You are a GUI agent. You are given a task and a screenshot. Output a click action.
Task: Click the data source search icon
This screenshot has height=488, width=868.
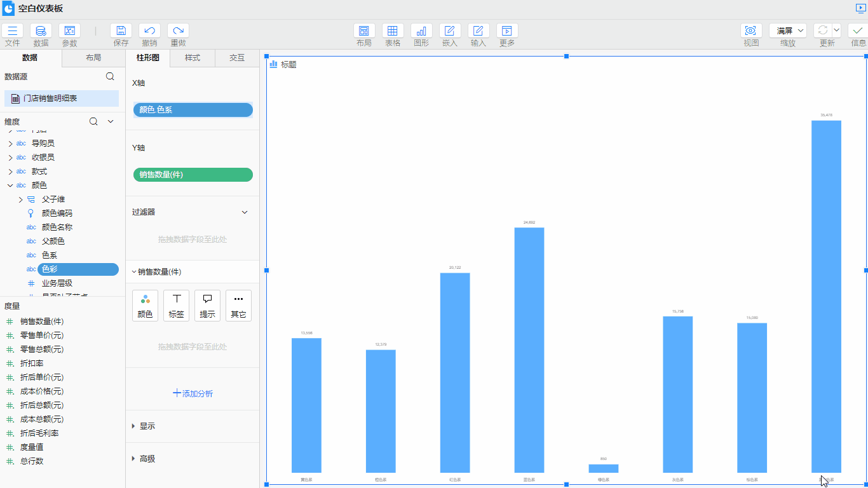110,76
